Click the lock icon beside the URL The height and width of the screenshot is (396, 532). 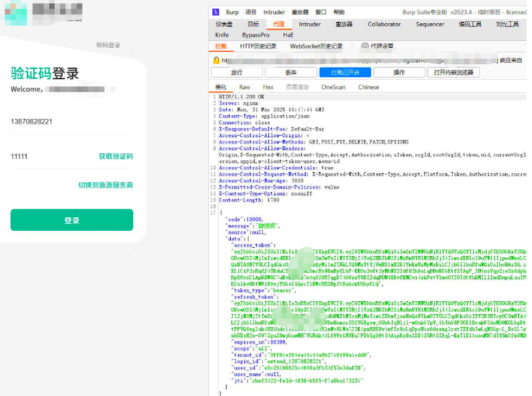[x=216, y=60]
